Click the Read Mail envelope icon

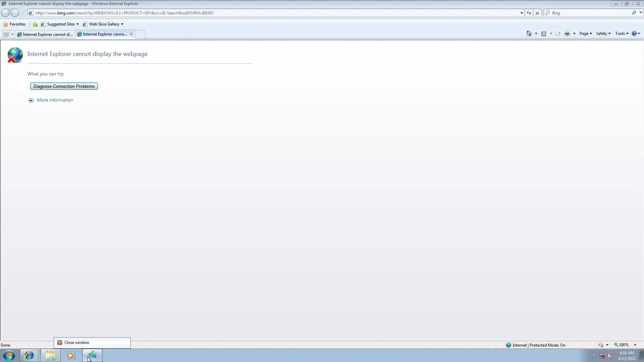pyautogui.click(x=558, y=34)
